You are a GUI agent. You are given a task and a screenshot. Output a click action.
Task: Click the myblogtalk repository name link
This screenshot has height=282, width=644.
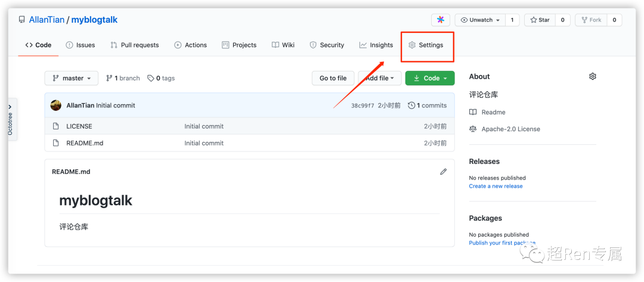coord(94,20)
